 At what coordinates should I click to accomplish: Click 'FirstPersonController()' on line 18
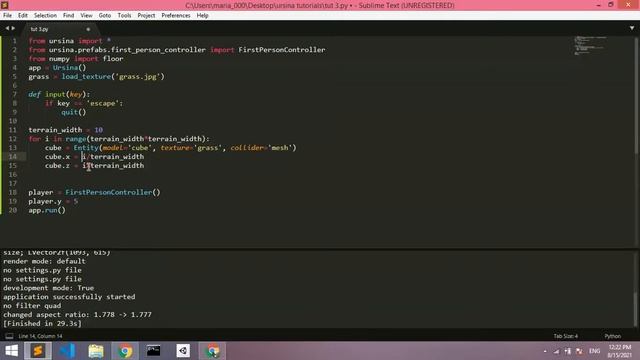coord(113,192)
